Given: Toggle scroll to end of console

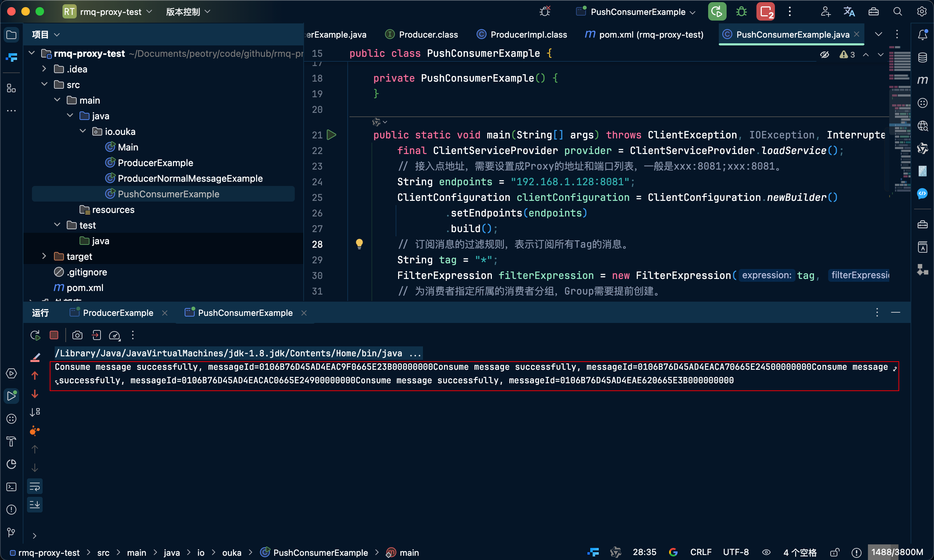Looking at the screenshot, I should tap(35, 505).
